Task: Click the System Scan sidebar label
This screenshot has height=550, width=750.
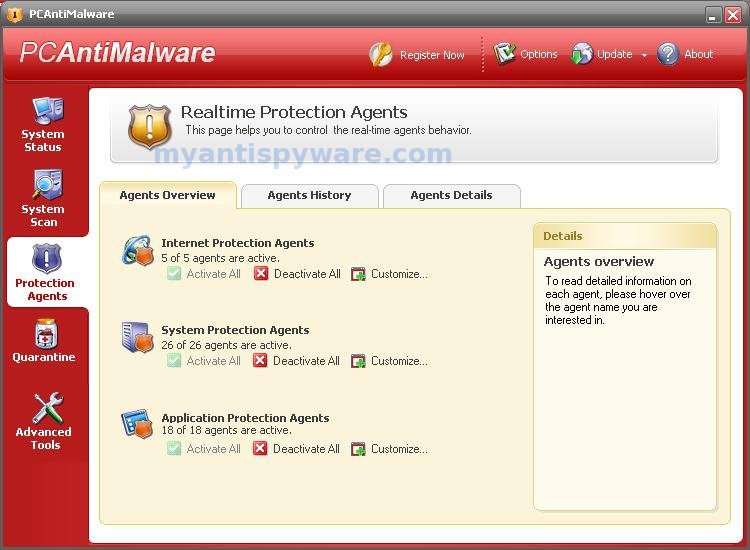Action: 43,216
